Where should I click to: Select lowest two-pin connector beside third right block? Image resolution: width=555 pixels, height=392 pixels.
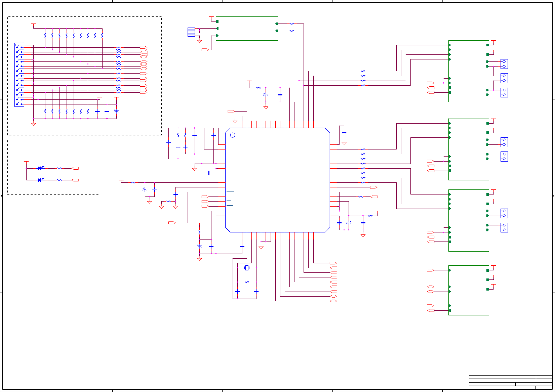point(504,227)
